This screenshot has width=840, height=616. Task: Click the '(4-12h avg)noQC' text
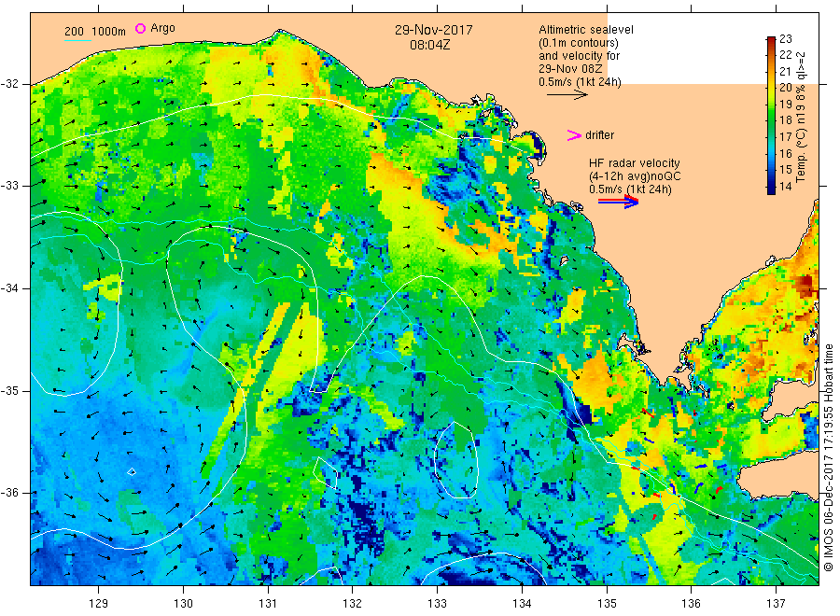coord(635,176)
